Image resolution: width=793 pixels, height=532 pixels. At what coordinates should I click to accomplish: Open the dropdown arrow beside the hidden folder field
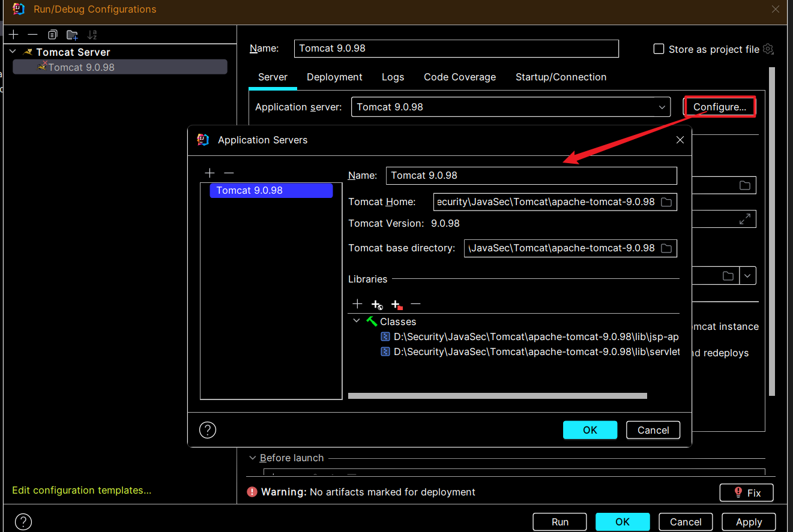click(x=748, y=276)
